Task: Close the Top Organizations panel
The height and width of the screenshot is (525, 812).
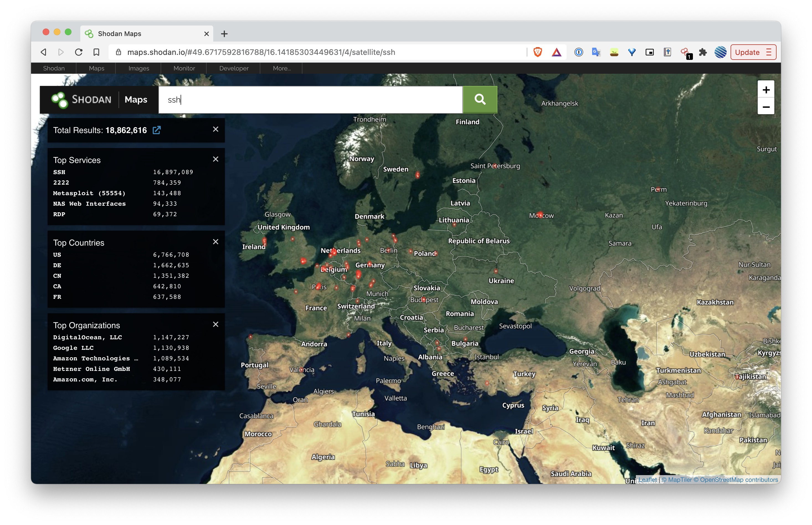Action: 216,324
